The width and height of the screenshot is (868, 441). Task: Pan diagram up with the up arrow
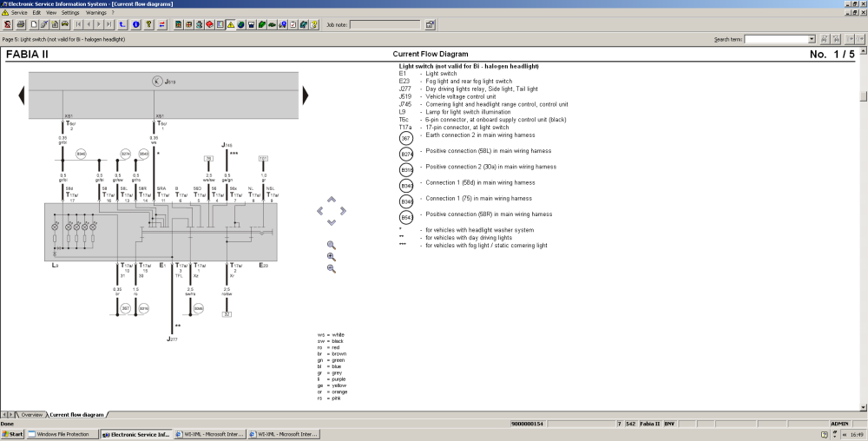pyautogui.click(x=332, y=199)
